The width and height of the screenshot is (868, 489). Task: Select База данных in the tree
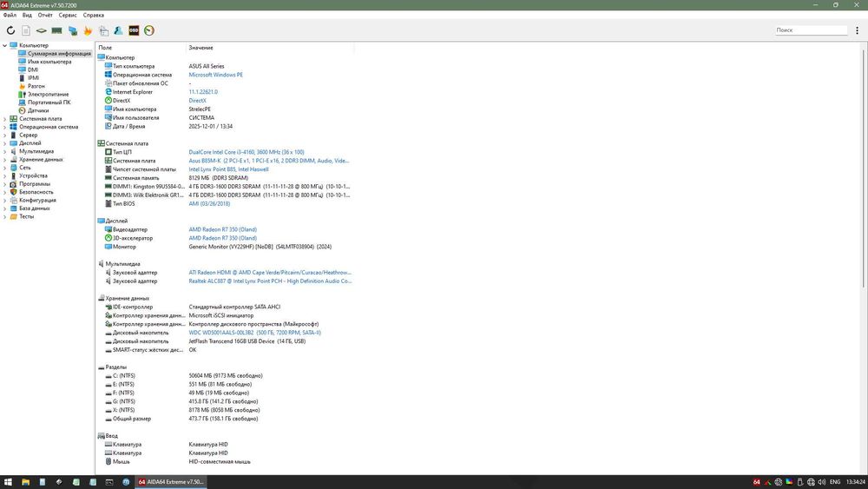[35, 208]
